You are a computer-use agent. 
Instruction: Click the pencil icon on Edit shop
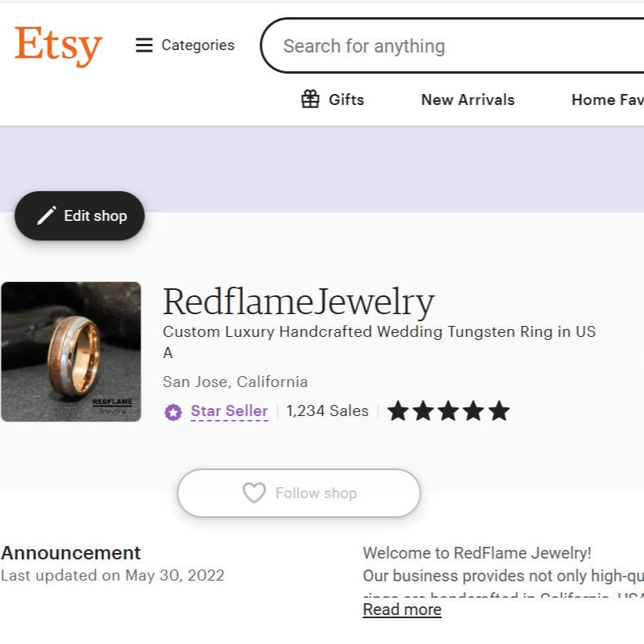tap(47, 215)
